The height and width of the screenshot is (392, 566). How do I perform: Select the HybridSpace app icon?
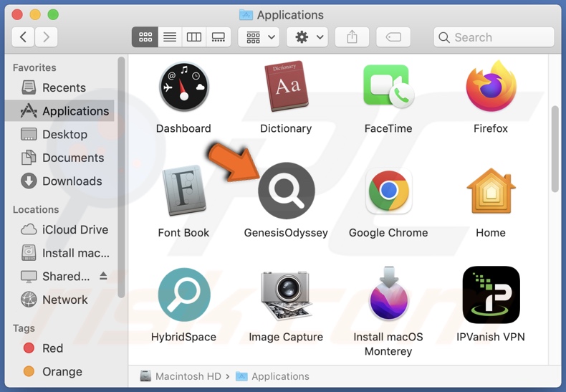[184, 295]
